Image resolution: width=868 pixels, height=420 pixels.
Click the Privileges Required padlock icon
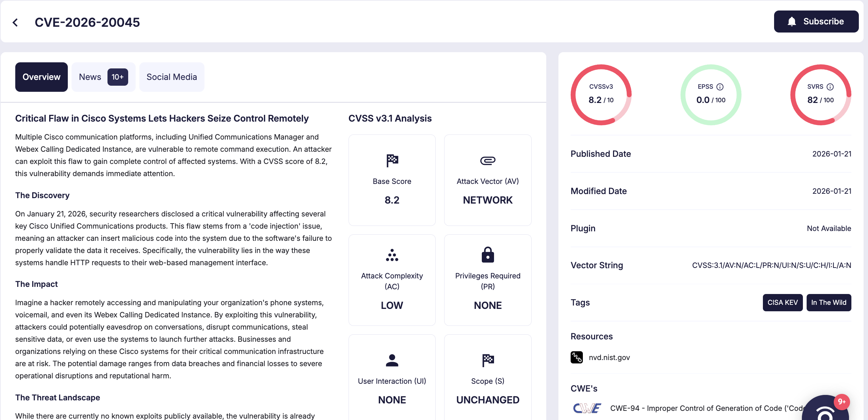(488, 255)
